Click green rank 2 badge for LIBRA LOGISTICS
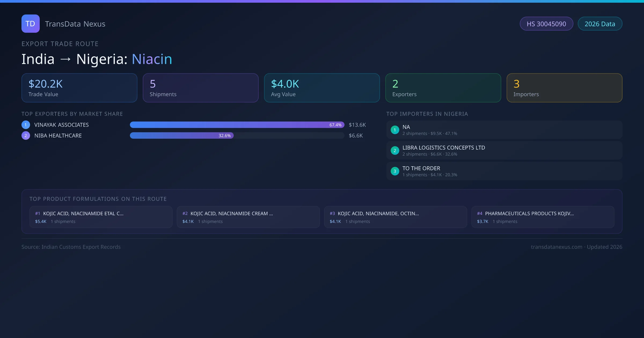 tap(395, 150)
